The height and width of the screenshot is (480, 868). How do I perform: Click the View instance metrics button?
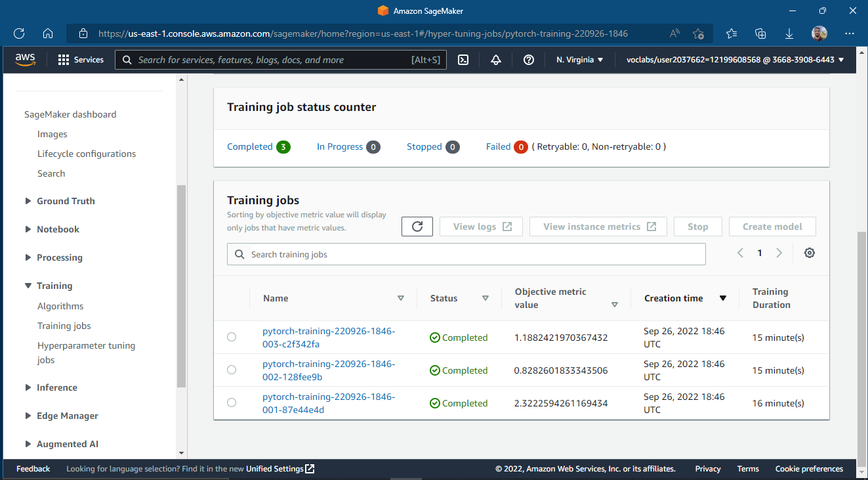click(x=598, y=227)
